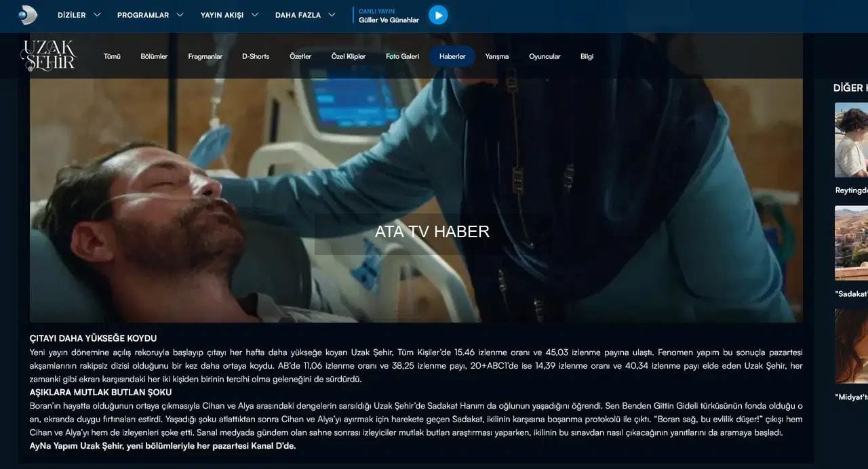Go to the Bilgi tab
Screen dimensions: 868x469
587,56
